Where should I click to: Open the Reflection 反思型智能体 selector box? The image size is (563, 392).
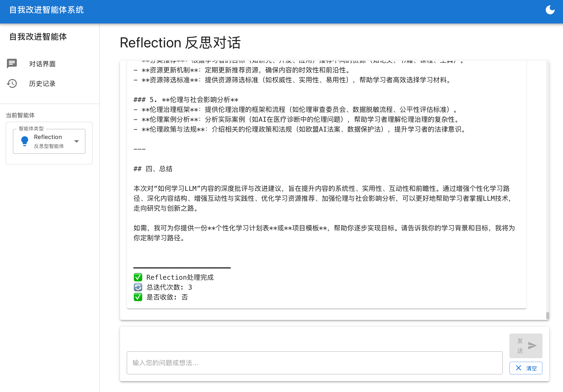pyautogui.click(x=49, y=141)
